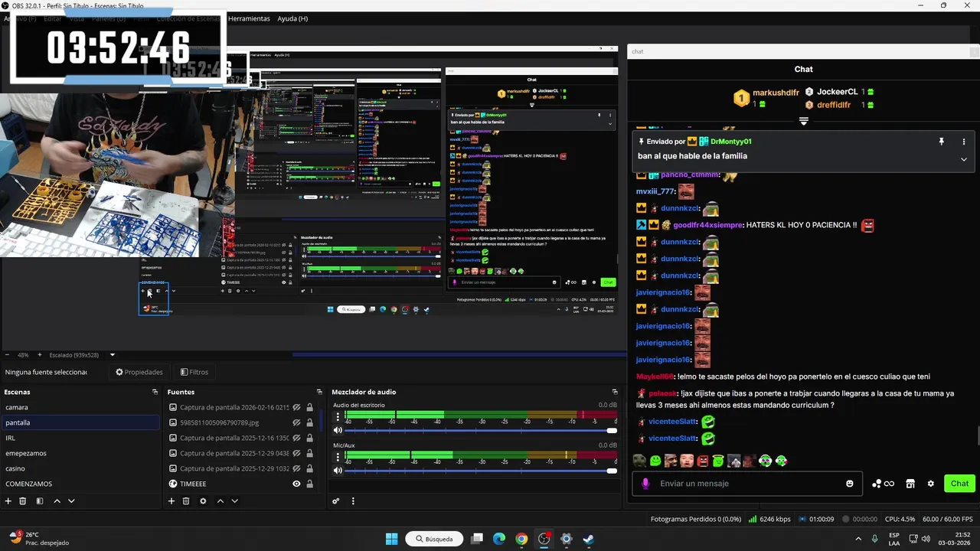Show Captura de pantalla 2025-12-16 source
Screen dimensions: 980x551
(x=296, y=439)
